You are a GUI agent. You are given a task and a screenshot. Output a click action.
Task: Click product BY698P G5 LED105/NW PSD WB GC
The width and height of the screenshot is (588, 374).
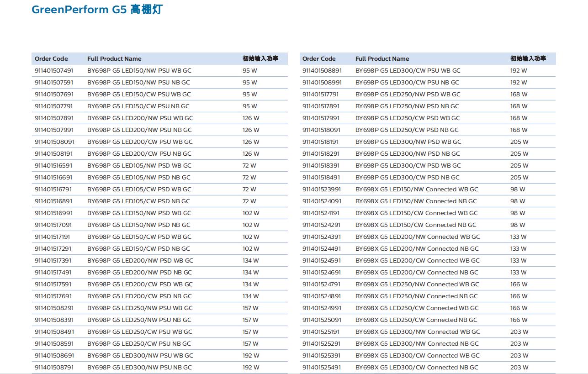point(139,166)
